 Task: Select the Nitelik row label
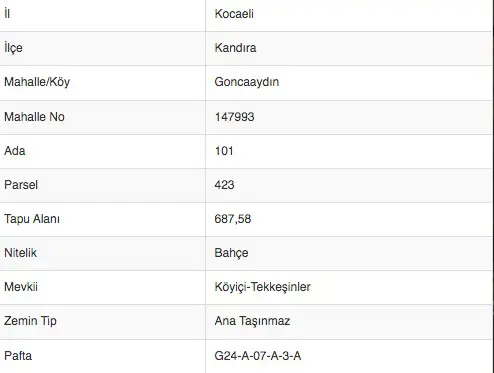click(x=20, y=253)
